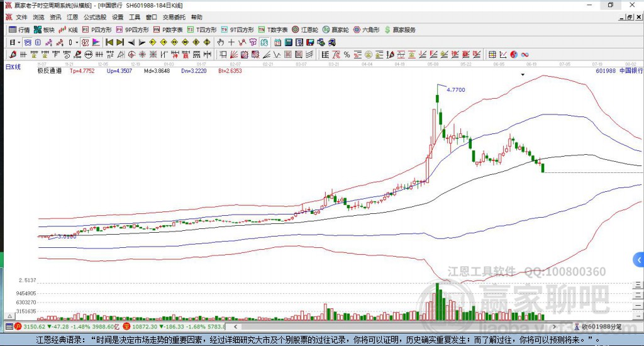
Task: Click the grid table icon near yin-yang
Action: 492,54
